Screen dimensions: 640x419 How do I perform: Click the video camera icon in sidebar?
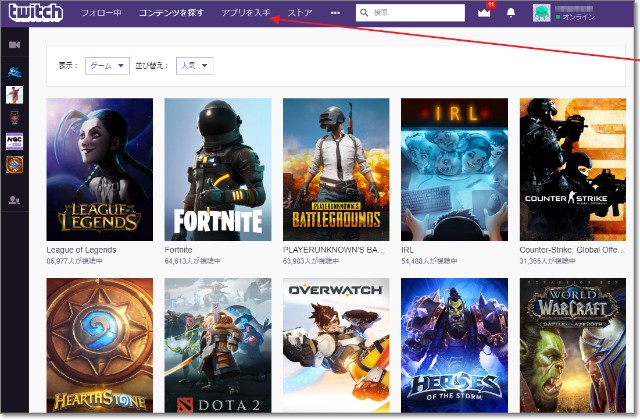[x=14, y=45]
